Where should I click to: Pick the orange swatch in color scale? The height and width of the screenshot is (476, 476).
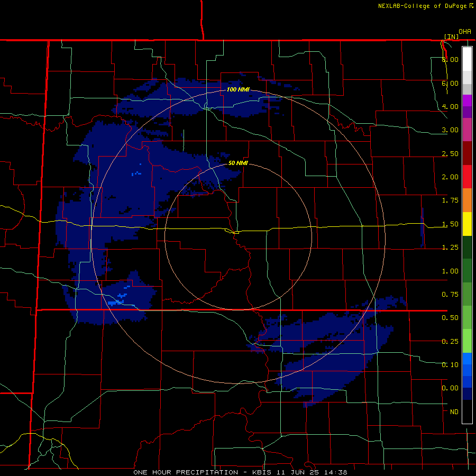(x=467, y=200)
